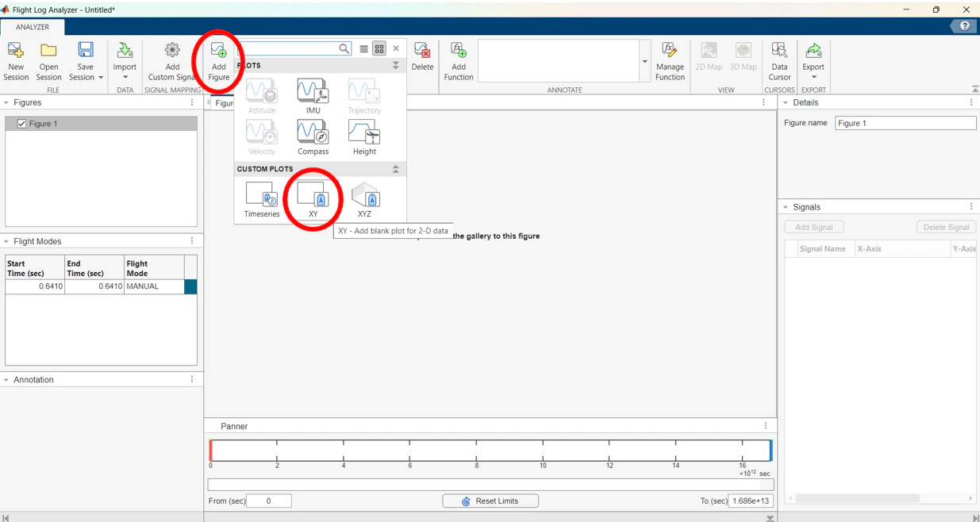
Task: Select the ANALYZER ribbon tab
Action: point(33,27)
